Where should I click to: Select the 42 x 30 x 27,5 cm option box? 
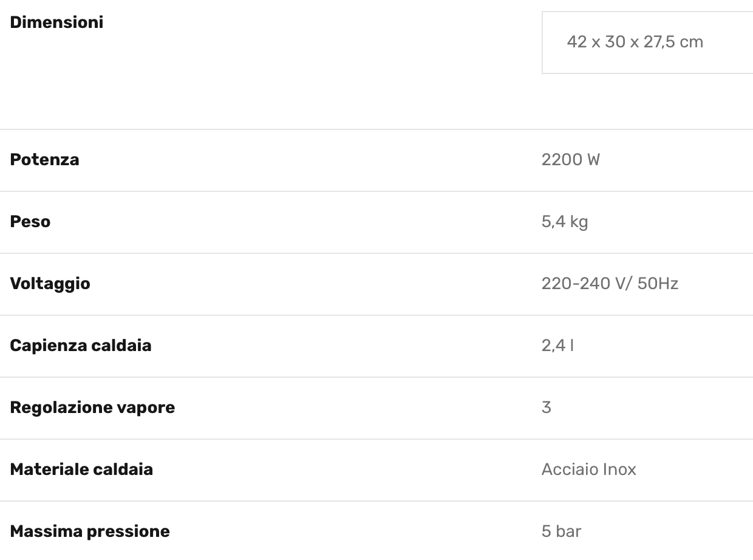coord(635,42)
